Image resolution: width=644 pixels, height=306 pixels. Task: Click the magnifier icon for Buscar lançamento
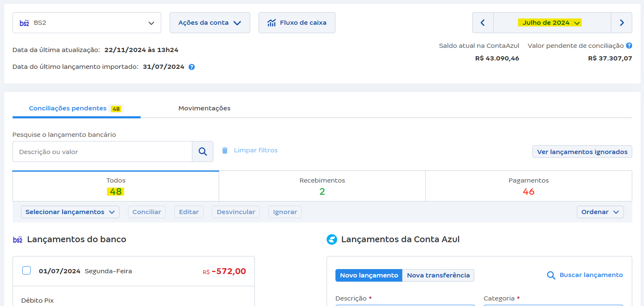point(550,275)
